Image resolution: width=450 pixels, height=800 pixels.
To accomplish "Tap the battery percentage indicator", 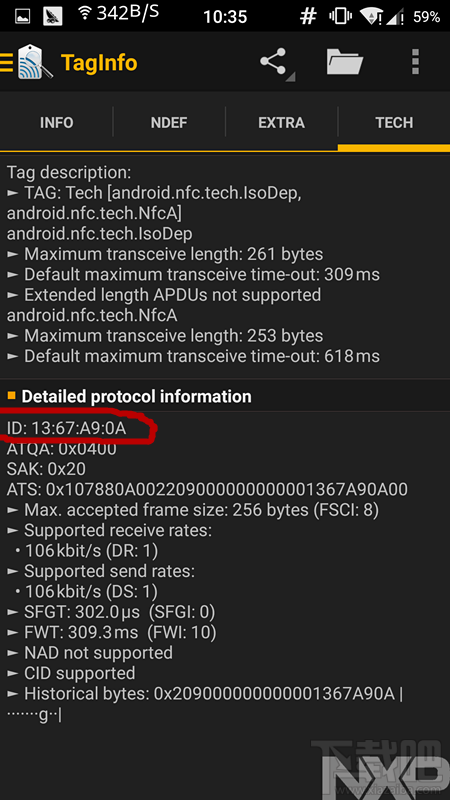I will [426, 17].
